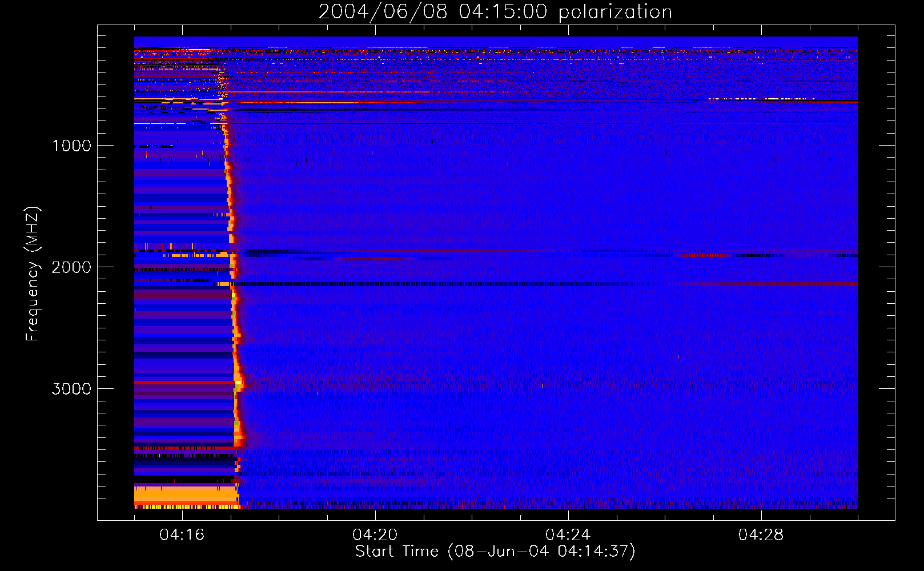Click the 1000 frequency tick label

[71, 146]
